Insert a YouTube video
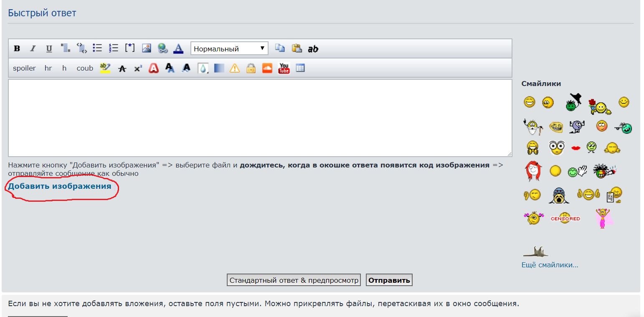Screen dimensions: 644x317 284,68
